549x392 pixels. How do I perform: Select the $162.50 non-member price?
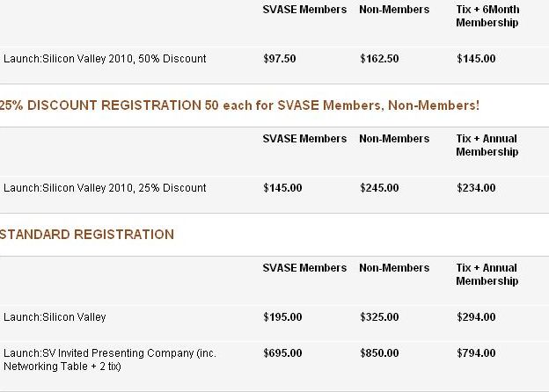click(379, 59)
